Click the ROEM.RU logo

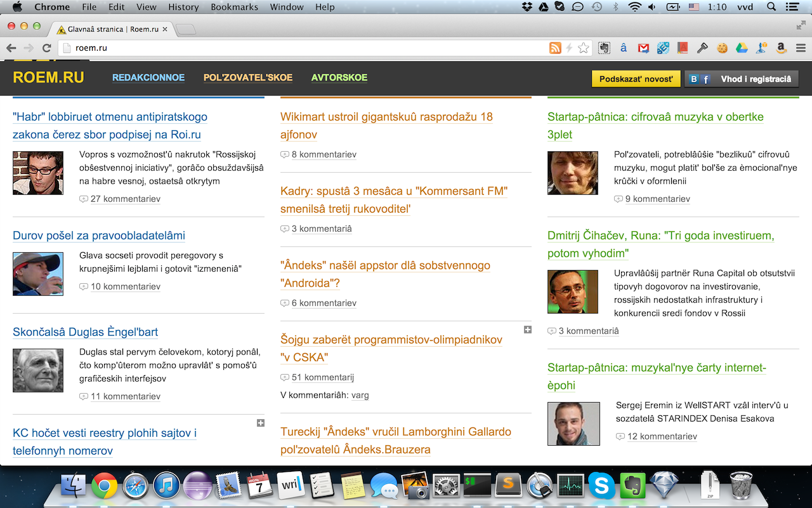click(49, 77)
